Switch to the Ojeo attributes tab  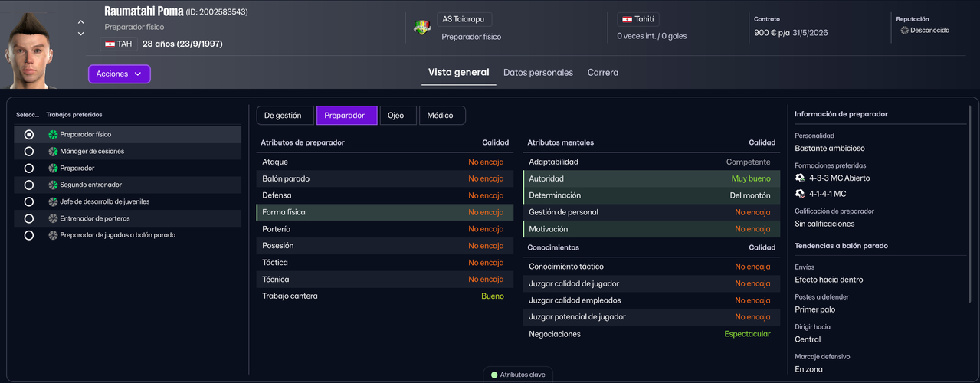pos(398,116)
